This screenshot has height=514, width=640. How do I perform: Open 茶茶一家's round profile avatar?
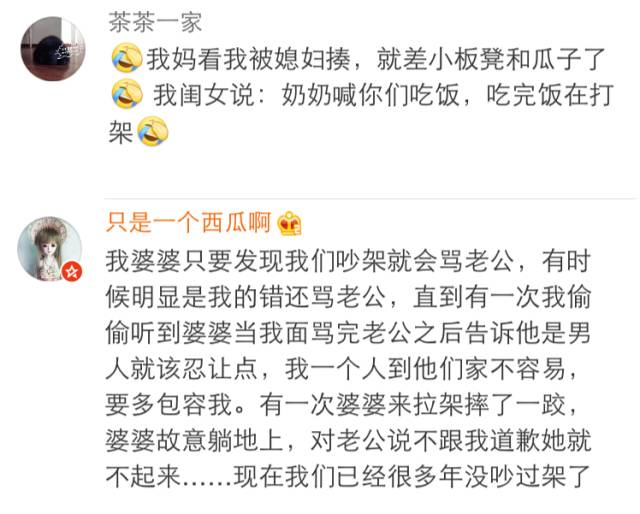coord(53,49)
